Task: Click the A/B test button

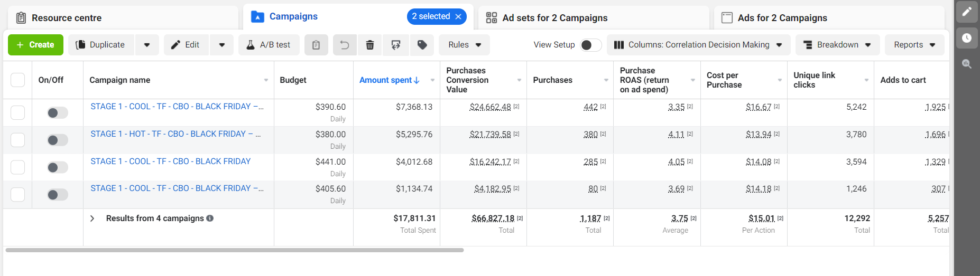Action: (269, 45)
